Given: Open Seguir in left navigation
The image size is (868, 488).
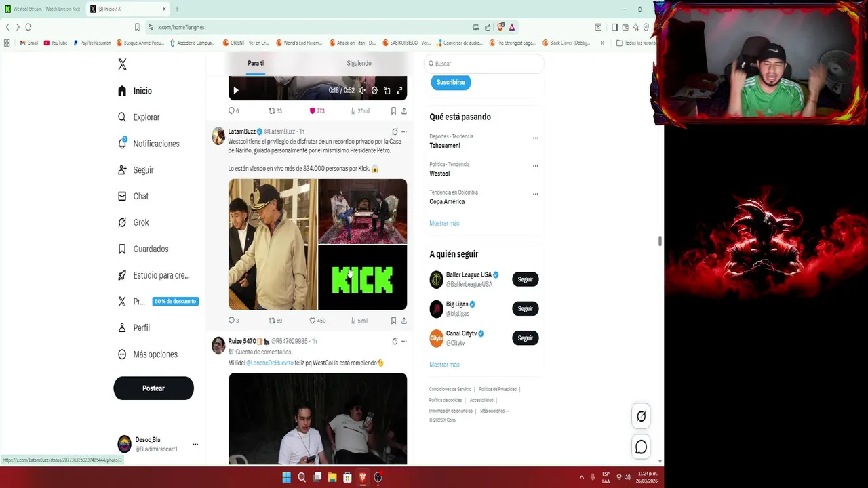Looking at the screenshot, I should (x=136, y=170).
